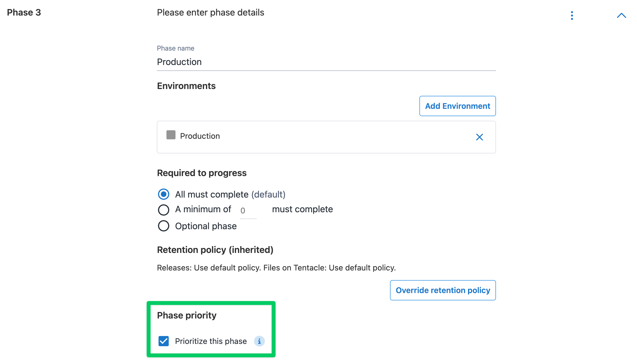Open the Phase 3 overflow menu
The width and height of the screenshot is (637, 364).
point(572,16)
